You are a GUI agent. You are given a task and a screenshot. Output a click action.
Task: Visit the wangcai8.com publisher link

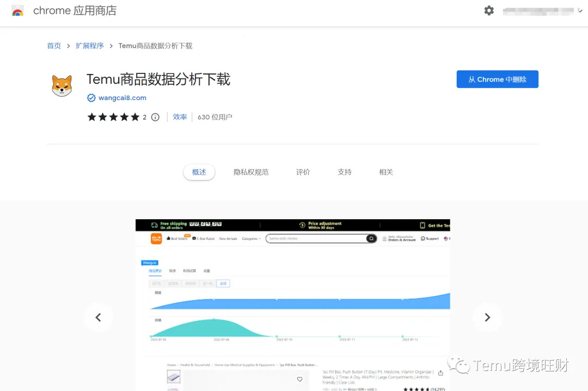pyautogui.click(x=122, y=98)
